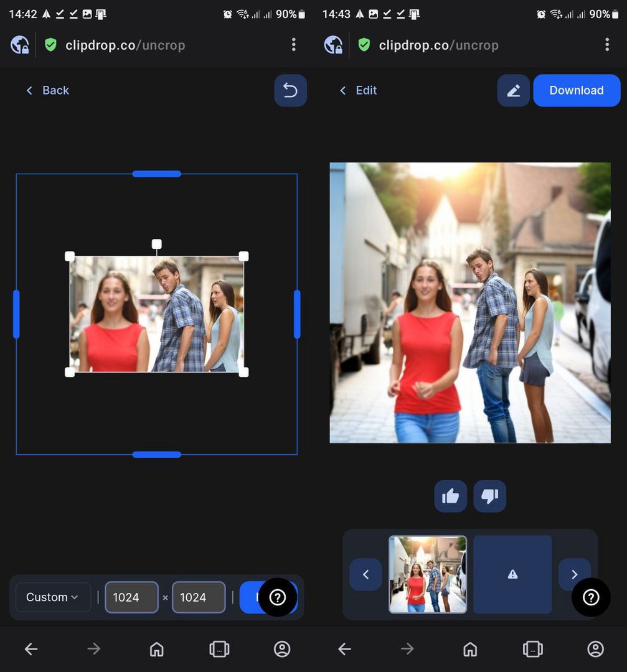Open the profile icon in left browser
This screenshot has width=627, height=672.
point(282,649)
